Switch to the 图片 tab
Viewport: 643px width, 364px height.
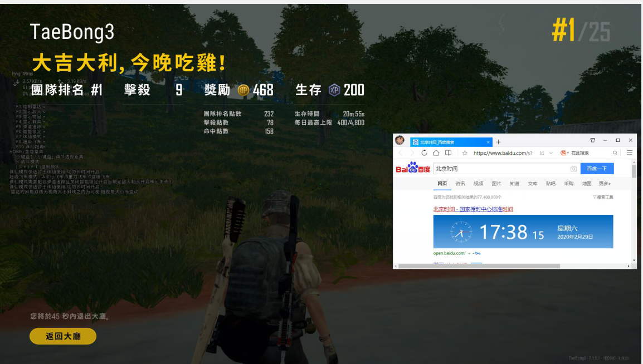coord(496,184)
